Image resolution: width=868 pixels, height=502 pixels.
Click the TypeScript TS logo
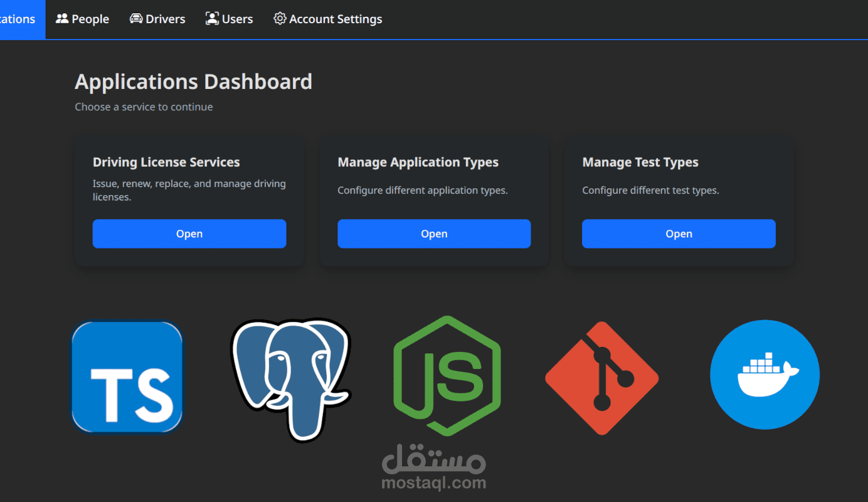(127, 376)
